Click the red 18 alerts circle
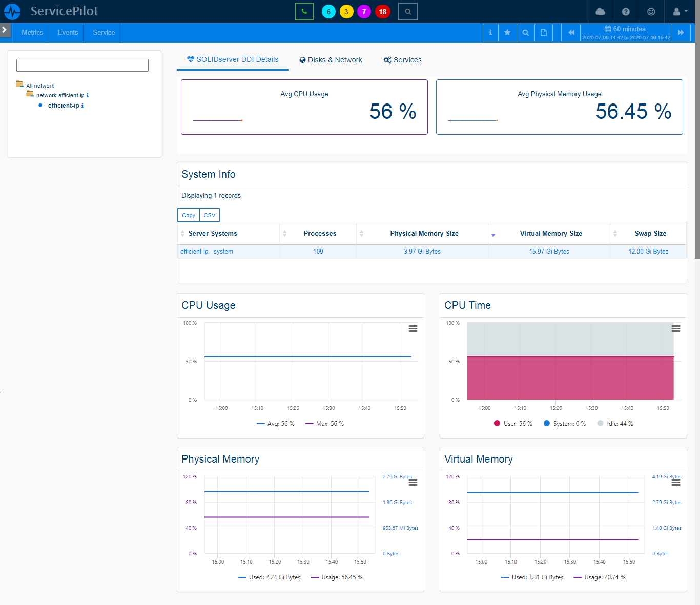 382,12
